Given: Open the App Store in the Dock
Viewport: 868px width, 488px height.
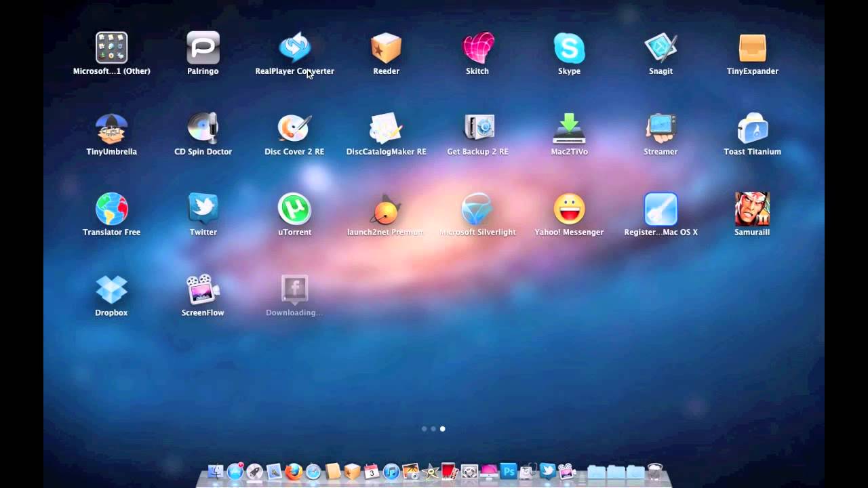Looking at the screenshot, I should click(235, 472).
